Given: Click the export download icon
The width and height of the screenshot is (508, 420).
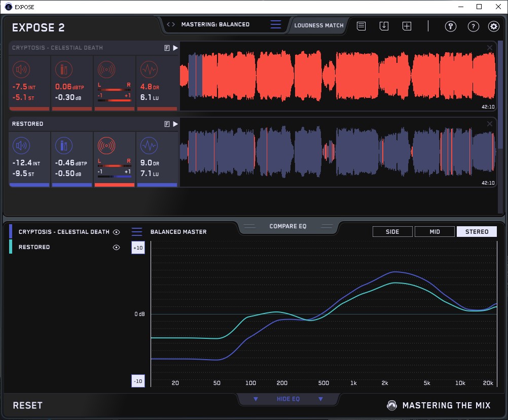Looking at the screenshot, I should pyautogui.click(x=384, y=26).
